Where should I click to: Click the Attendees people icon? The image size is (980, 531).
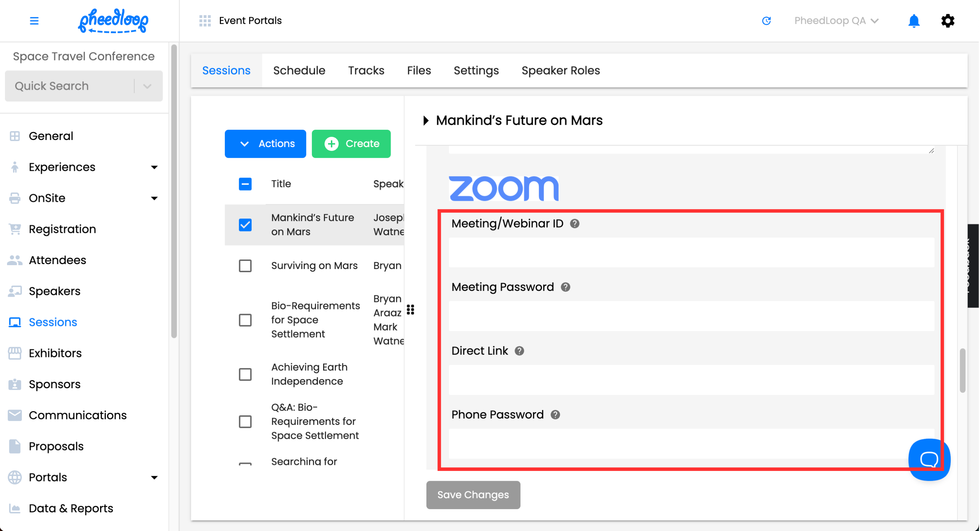[x=14, y=260]
